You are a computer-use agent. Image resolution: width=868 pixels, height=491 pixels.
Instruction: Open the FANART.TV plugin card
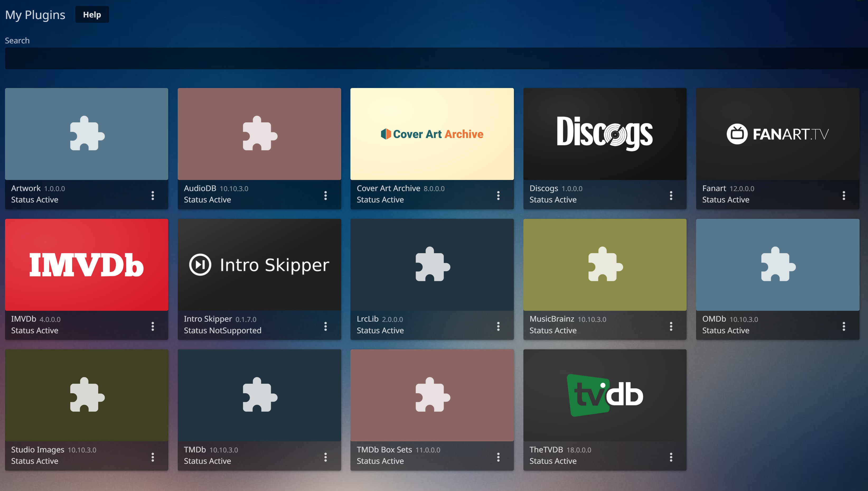pos(777,134)
